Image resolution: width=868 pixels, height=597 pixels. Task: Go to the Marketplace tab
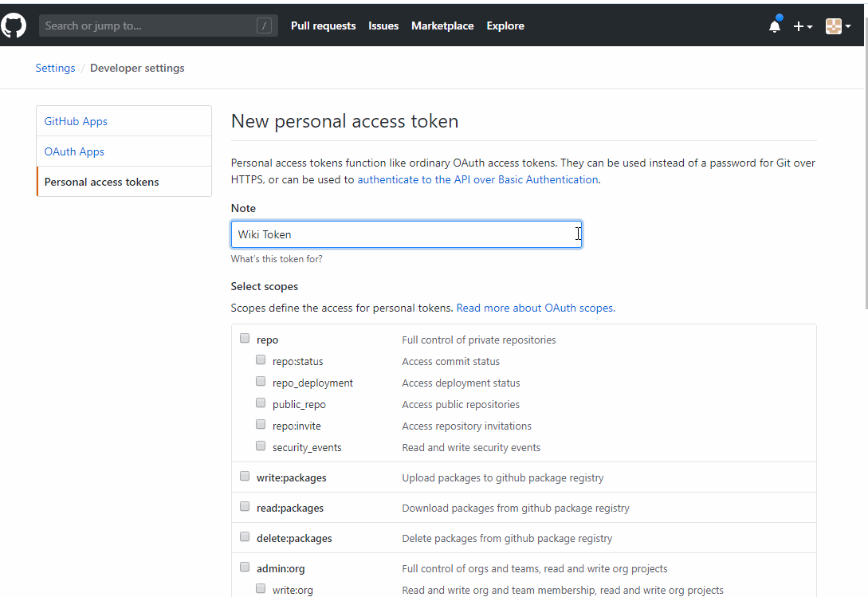(x=442, y=26)
